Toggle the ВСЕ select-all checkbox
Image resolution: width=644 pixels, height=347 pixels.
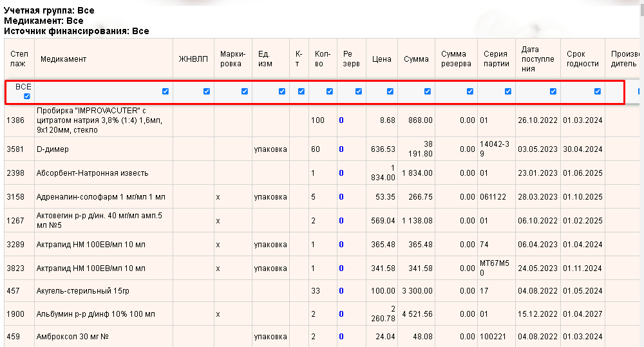26,97
